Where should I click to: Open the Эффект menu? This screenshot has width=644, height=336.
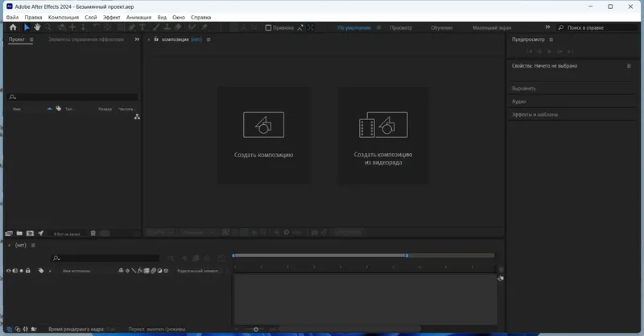click(111, 17)
